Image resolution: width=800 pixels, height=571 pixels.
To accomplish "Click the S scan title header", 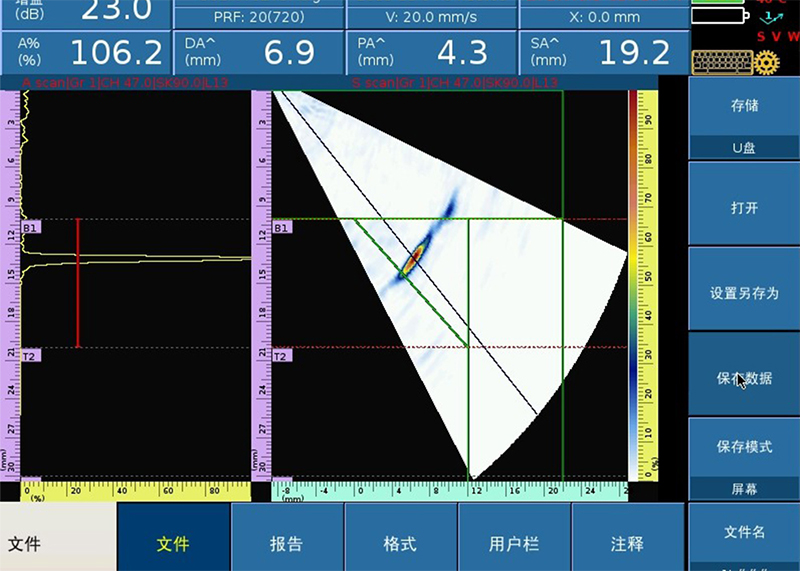I will (x=455, y=83).
